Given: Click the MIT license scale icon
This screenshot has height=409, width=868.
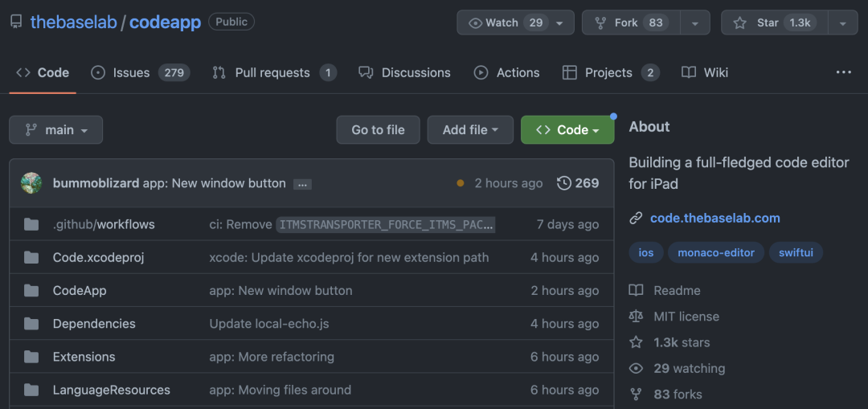Looking at the screenshot, I should 636,317.
